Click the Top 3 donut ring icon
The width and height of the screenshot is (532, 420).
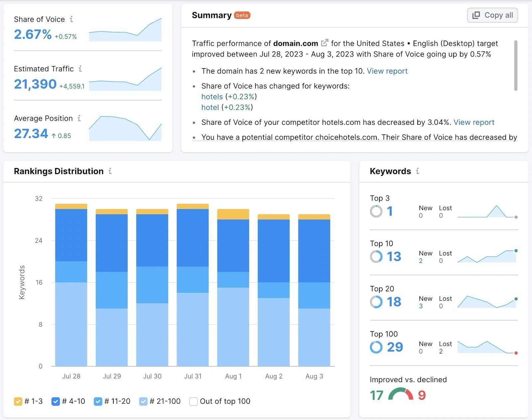pyautogui.click(x=376, y=211)
